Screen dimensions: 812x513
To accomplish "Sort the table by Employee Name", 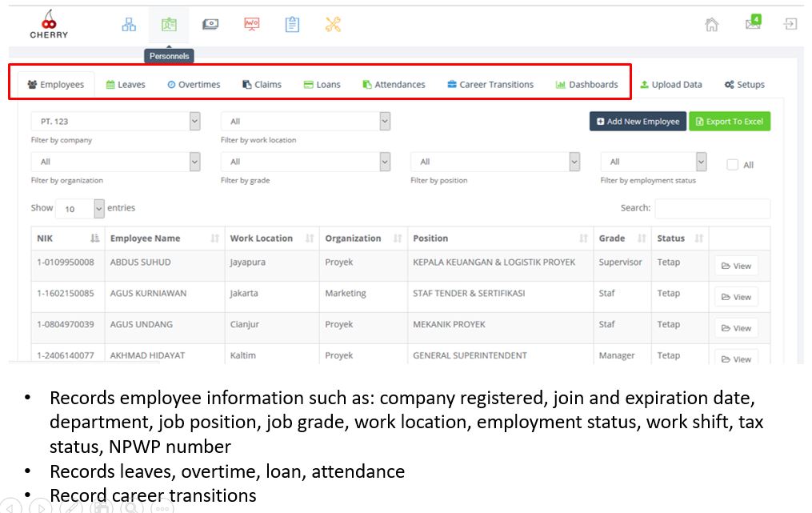I will (214, 238).
